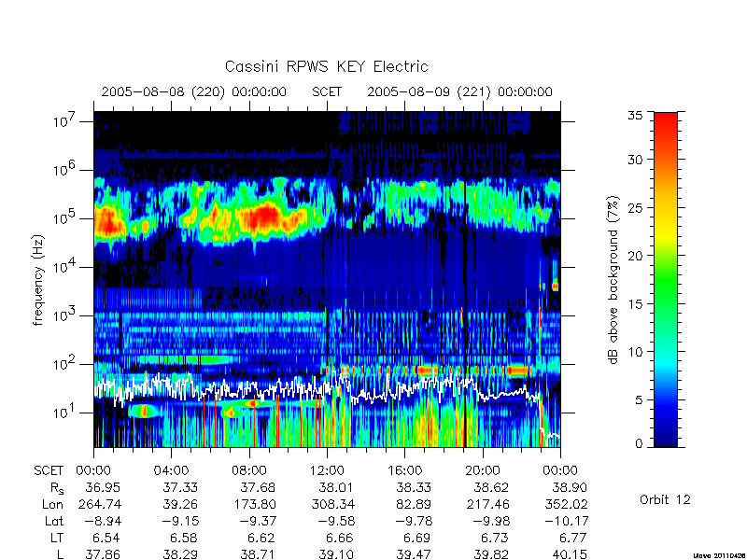Click the 10^2 frequency tick label
This screenshot has height=560, width=747.
[x=65, y=363]
